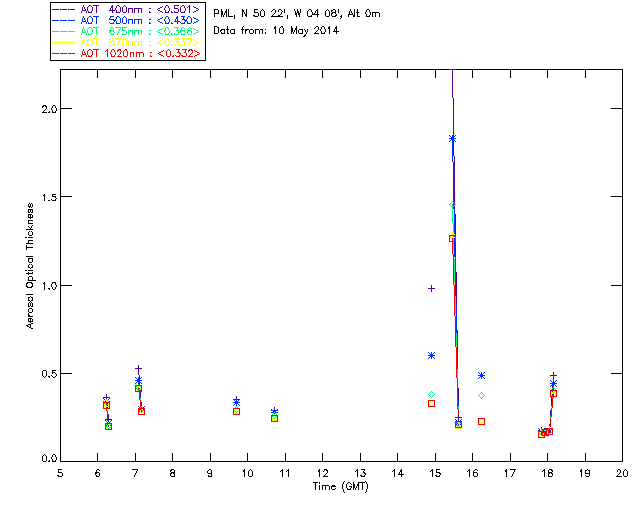Click the green diamond marker just after hour 16
This screenshot has height=512, width=640.
[481, 396]
